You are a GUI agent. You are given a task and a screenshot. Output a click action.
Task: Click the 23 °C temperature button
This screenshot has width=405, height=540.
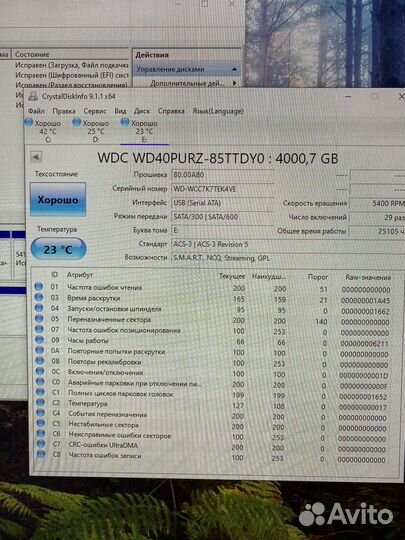pos(58,249)
